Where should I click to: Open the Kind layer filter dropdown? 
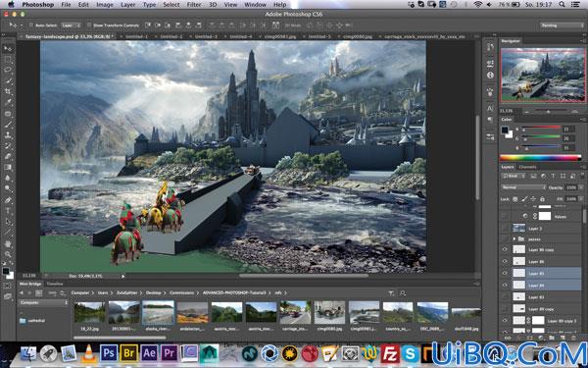(x=514, y=176)
